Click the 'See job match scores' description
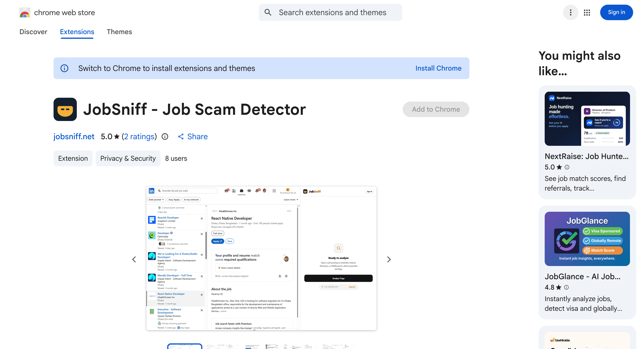Screen dimensions: 644x349 585,183
